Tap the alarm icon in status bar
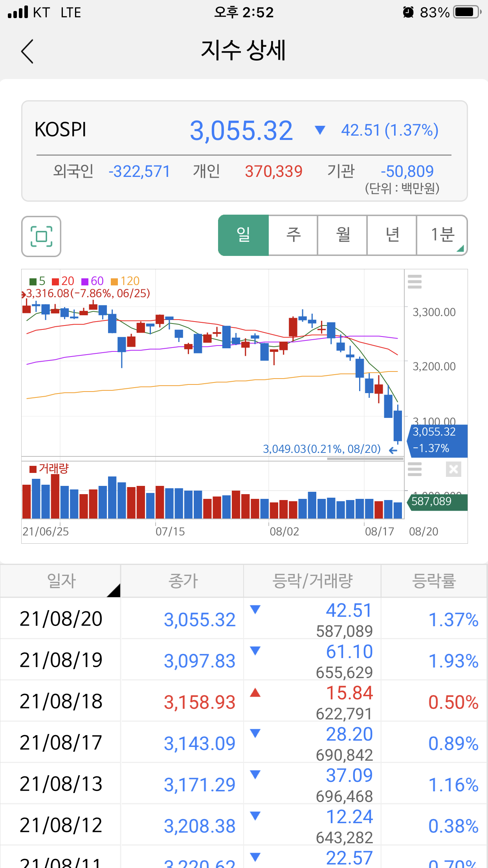This screenshot has height=868, width=488. (408, 13)
